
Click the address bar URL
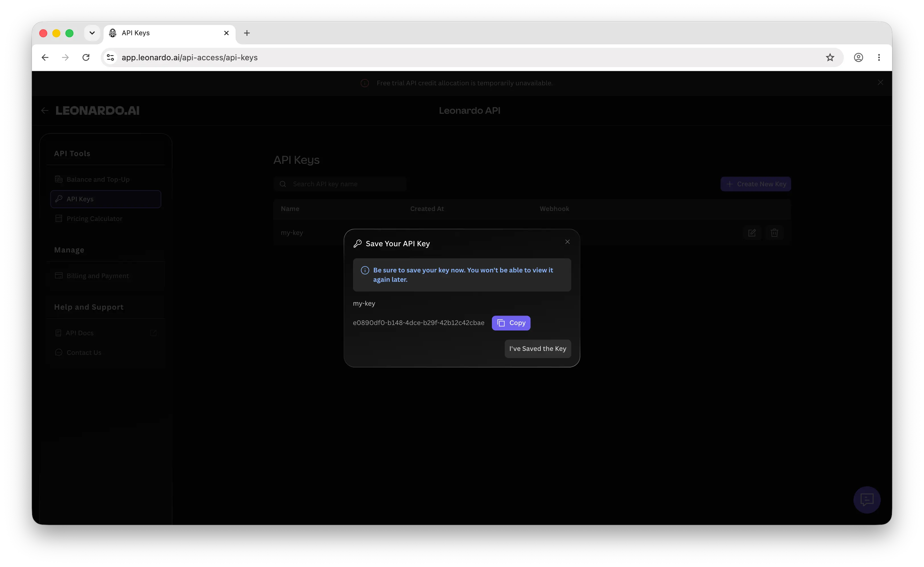[x=189, y=57]
